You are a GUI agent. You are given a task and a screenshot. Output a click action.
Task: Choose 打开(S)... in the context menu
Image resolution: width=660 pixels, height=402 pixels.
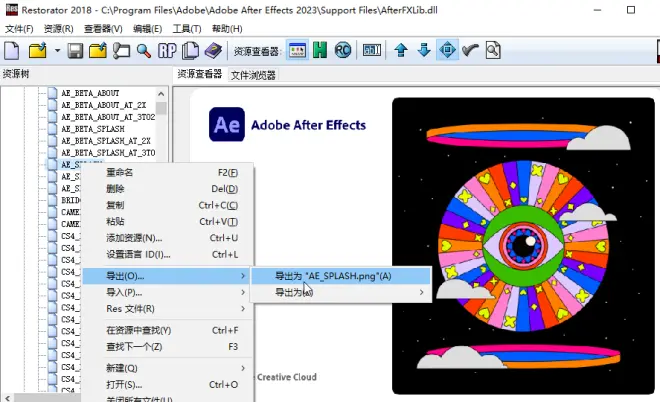click(168, 385)
